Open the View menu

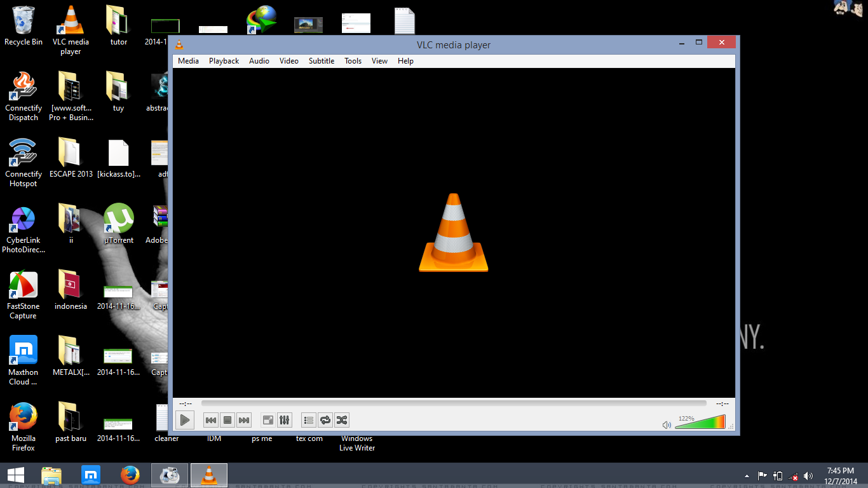(x=379, y=61)
